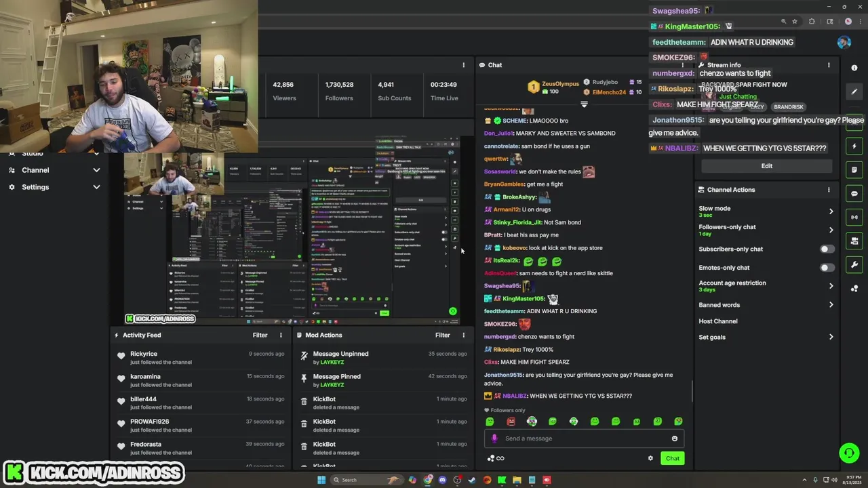
Task: Click Fredorasta in Activity Feed
Action: tap(146, 445)
